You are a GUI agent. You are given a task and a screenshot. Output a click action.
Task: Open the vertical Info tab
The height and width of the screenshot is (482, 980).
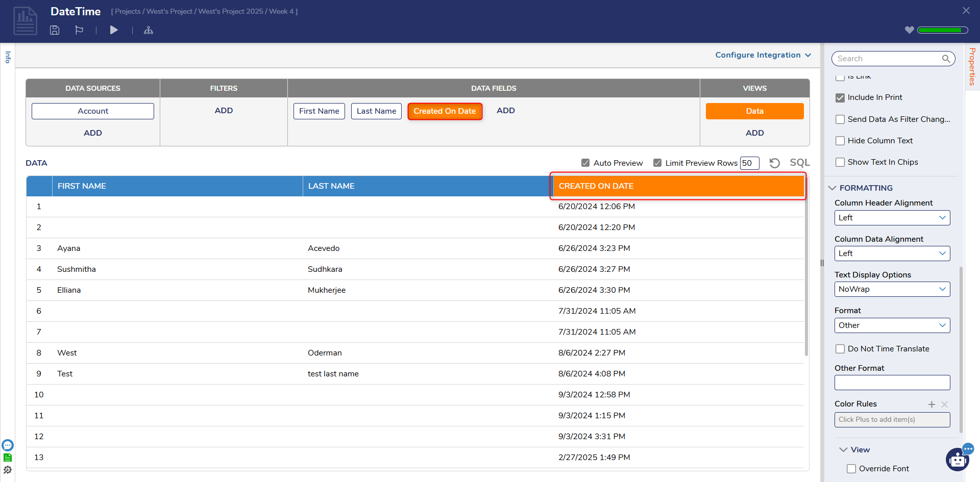point(8,57)
